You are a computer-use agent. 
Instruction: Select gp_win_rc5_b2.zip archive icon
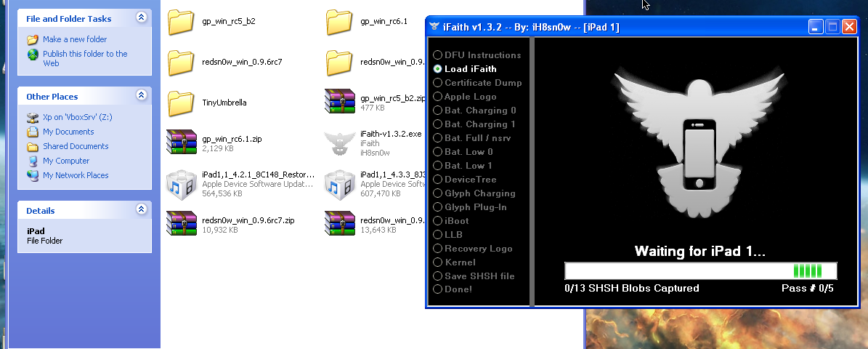point(339,101)
